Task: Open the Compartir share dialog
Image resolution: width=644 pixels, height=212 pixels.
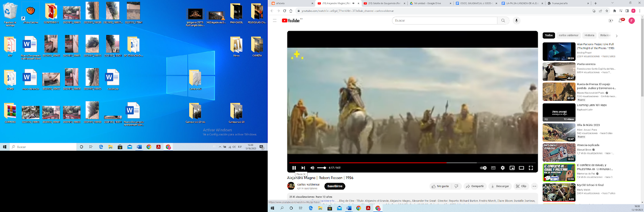Action: 475,186
